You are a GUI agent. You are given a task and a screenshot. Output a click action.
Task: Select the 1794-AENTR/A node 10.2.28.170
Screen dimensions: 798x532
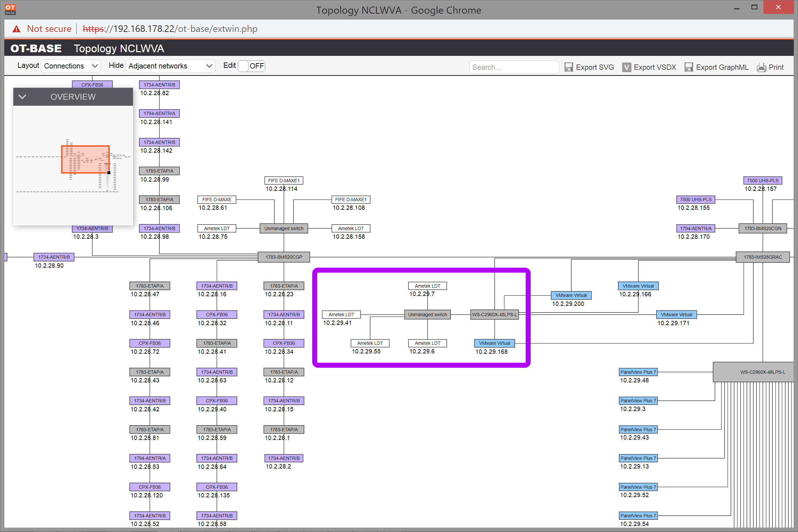pyautogui.click(x=696, y=228)
